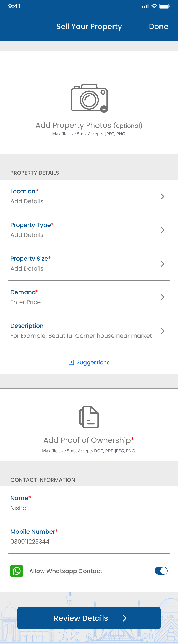Edit the Mobile Number field
This screenshot has width=178, height=644.
point(89,537)
